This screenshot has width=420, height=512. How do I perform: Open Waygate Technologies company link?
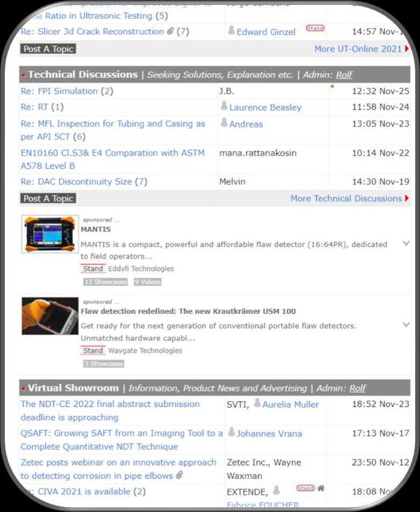coord(145,351)
